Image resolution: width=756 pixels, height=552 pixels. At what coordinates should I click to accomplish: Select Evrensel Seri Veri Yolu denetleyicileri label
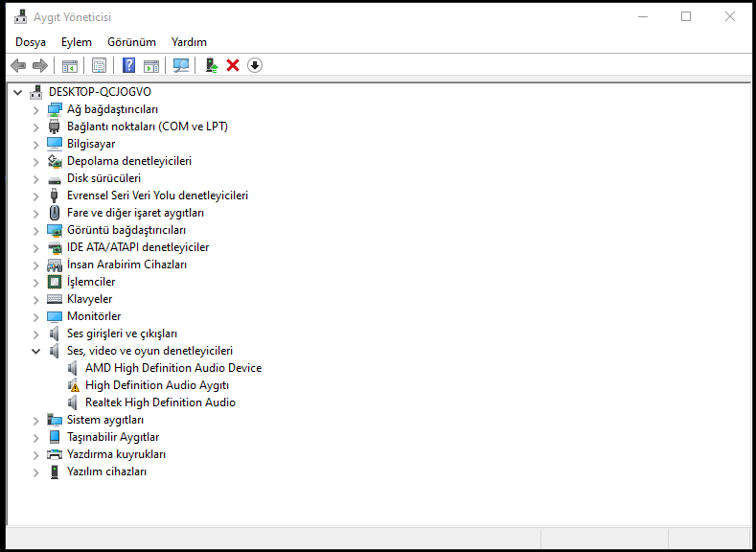point(158,195)
